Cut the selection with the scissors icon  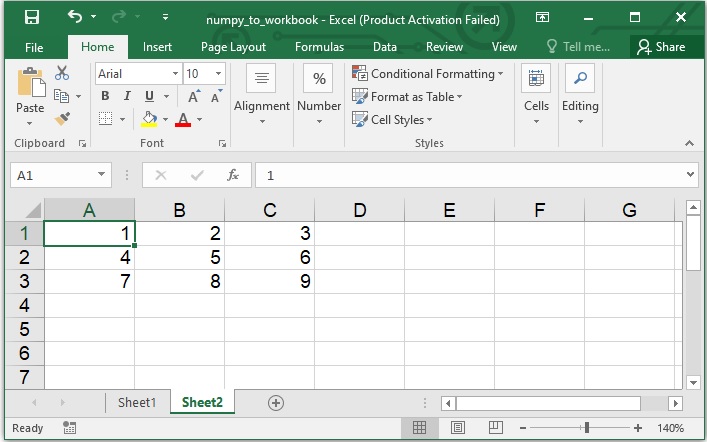[x=62, y=73]
